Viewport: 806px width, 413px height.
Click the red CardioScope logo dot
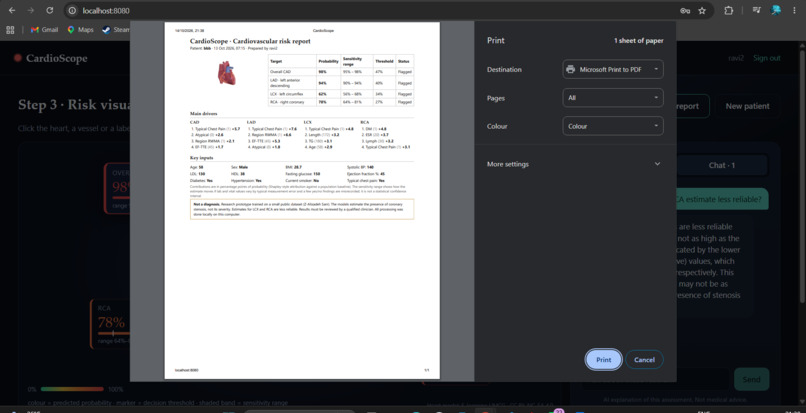(18, 58)
